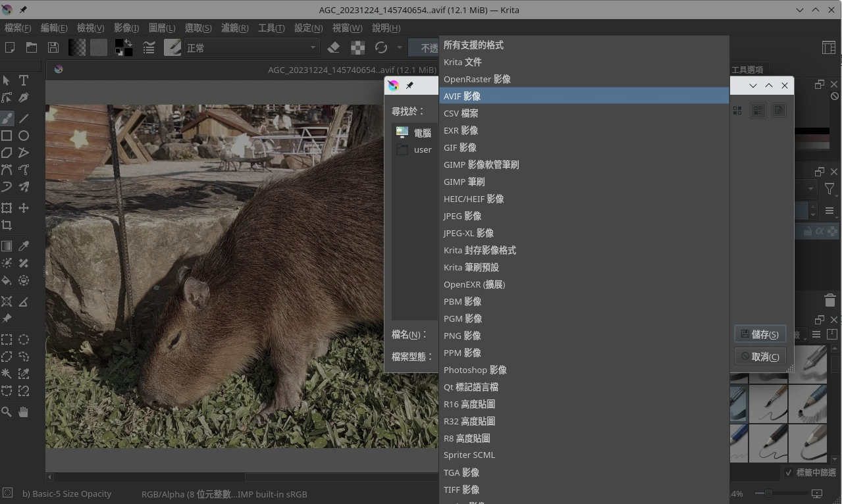Choose the Rectangular Selection tool

tap(7, 340)
